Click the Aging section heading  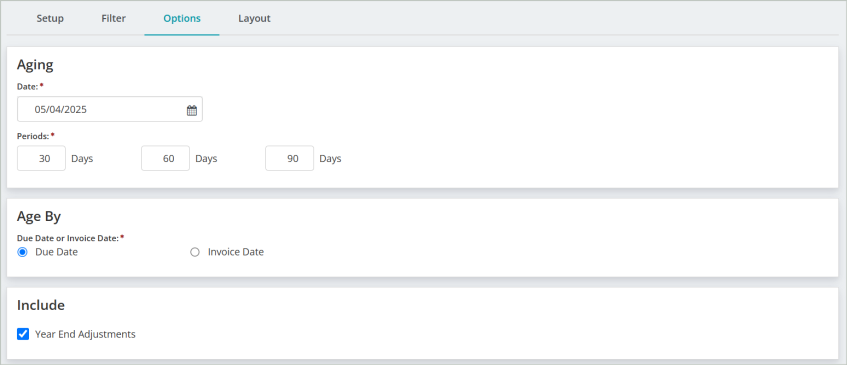point(35,65)
